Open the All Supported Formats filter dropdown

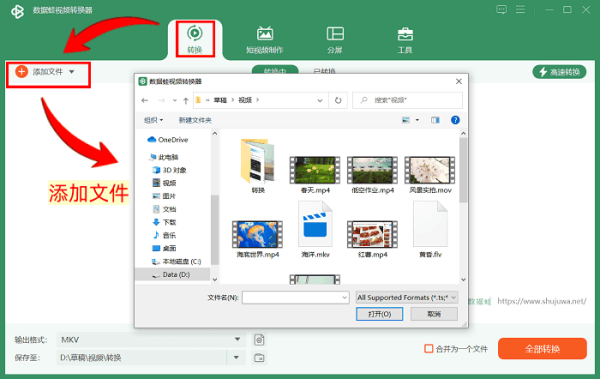click(x=407, y=297)
